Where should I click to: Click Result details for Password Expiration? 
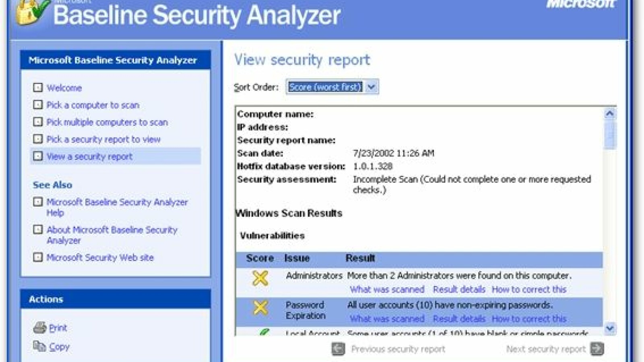(460, 319)
